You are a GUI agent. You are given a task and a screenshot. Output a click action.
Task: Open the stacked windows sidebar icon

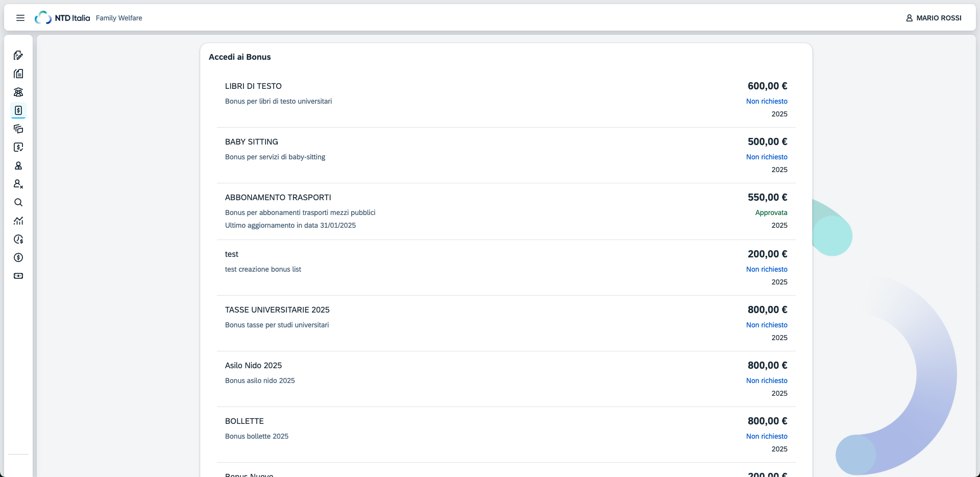coord(18,129)
